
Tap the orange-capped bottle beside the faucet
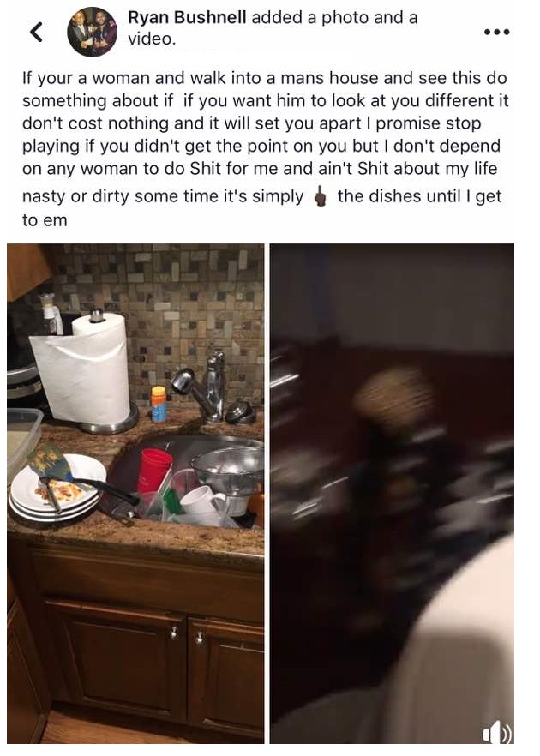click(159, 404)
